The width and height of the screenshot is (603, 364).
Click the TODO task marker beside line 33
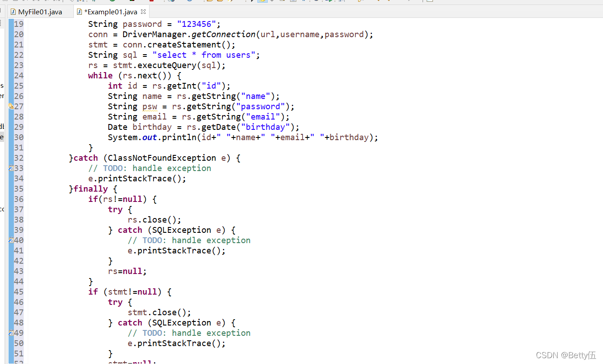[11, 168]
